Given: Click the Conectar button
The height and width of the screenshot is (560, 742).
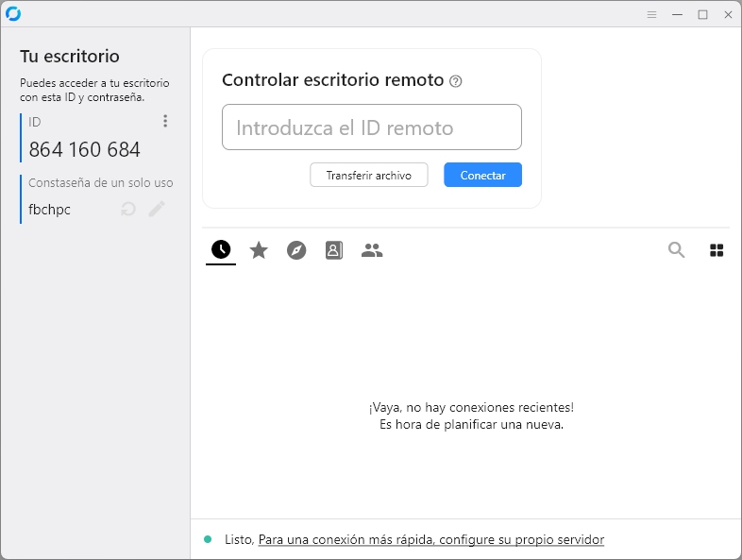Looking at the screenshot, I should (482, 175).
